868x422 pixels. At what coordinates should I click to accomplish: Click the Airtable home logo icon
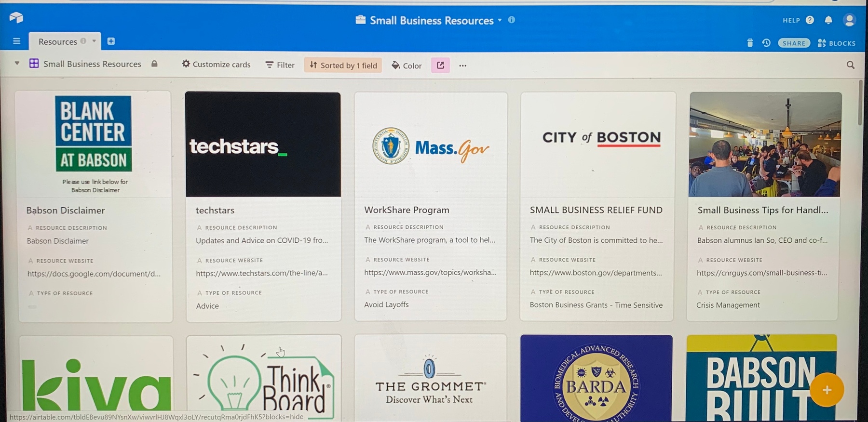click(x=16, y=18)
